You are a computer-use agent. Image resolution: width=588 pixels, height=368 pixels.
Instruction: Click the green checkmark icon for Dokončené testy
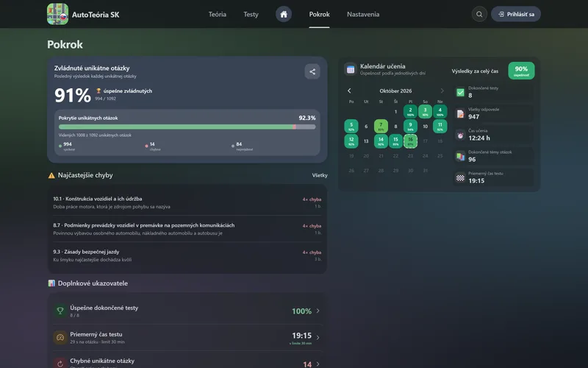[x=460, y=93]
